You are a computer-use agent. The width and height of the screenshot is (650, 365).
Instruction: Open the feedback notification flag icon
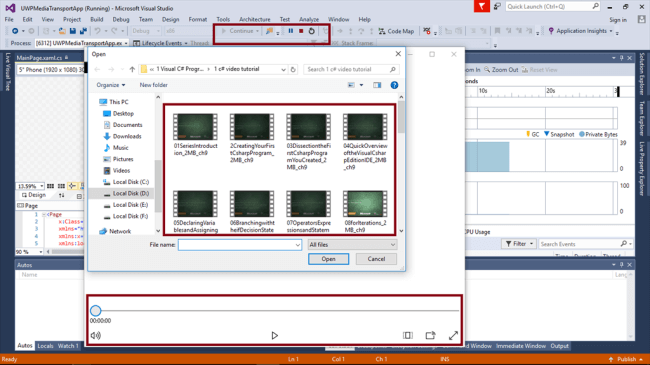pos(482,6)
